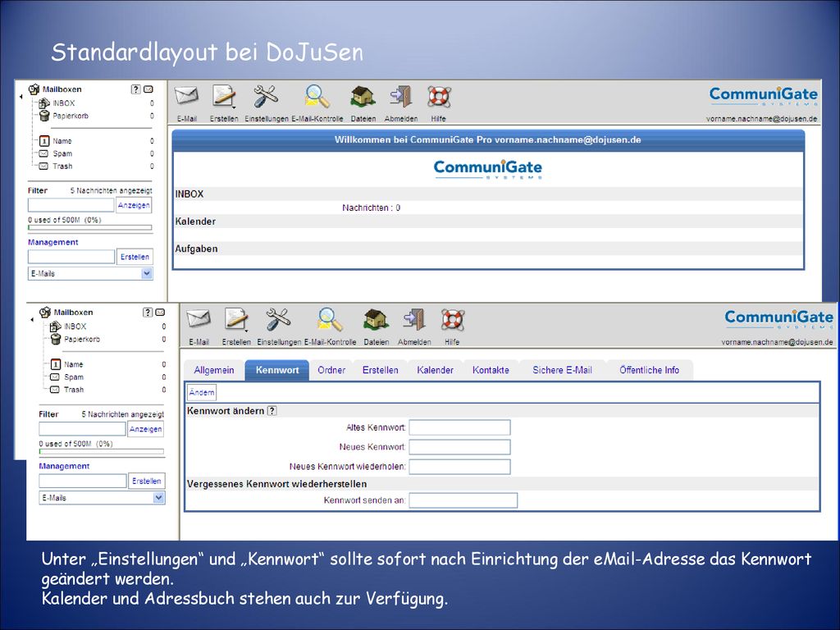Switch to Öffentliche Info tab
This screenshot has height=630, width=840.
tap(650, 370)
